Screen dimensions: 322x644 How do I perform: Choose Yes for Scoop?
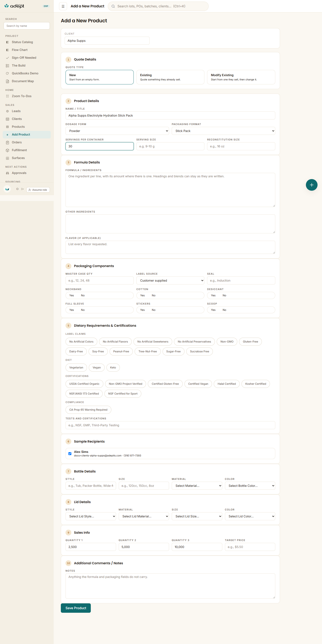pyautogui.click(x=213, y=310)
